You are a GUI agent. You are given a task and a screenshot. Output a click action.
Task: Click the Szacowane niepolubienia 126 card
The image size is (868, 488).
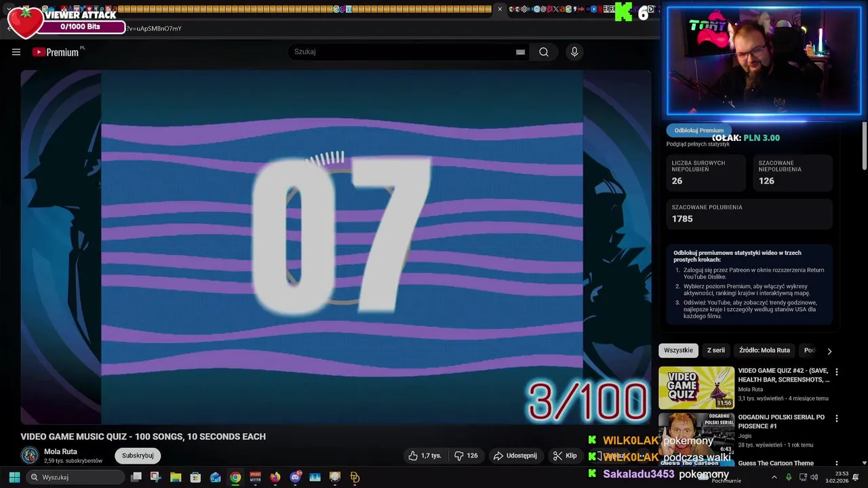[x=793, y=173]
